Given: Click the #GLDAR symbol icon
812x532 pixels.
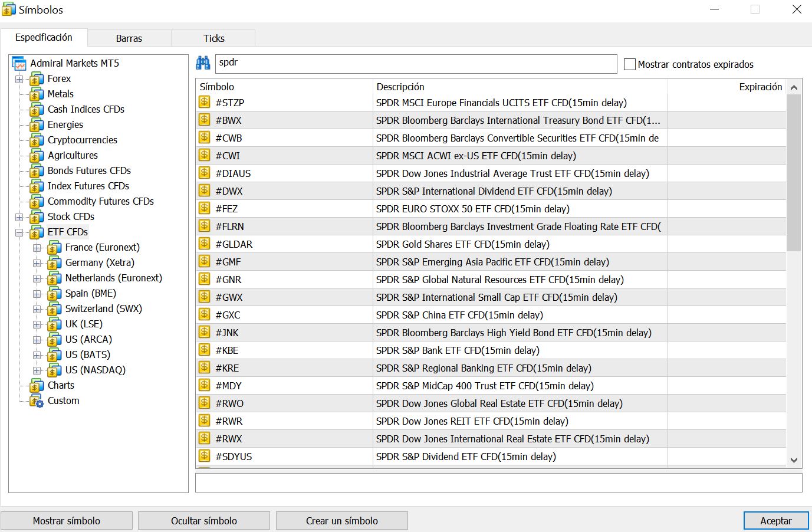Looking at the screenshot, I should (204, 244).
